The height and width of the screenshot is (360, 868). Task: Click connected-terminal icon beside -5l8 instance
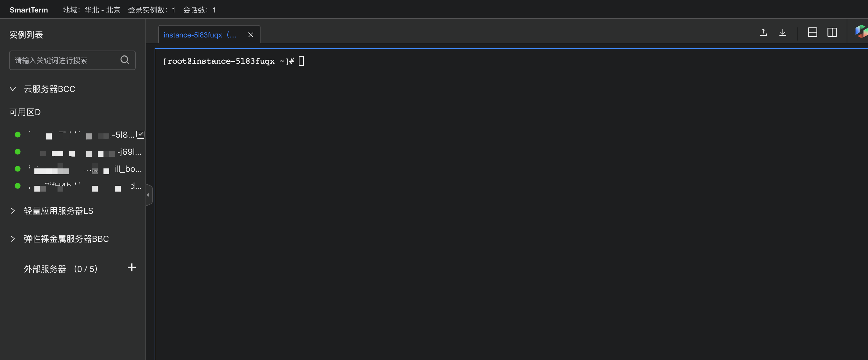pyautogui.click(x=141, y=135)
